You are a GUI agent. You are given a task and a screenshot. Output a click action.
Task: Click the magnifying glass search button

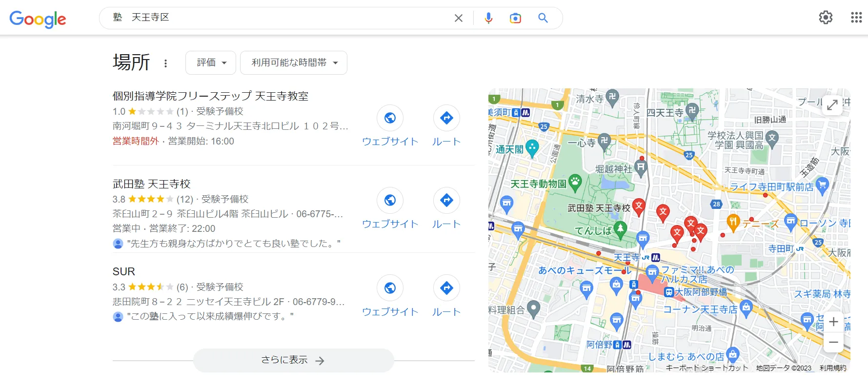[x=543, y=18]
